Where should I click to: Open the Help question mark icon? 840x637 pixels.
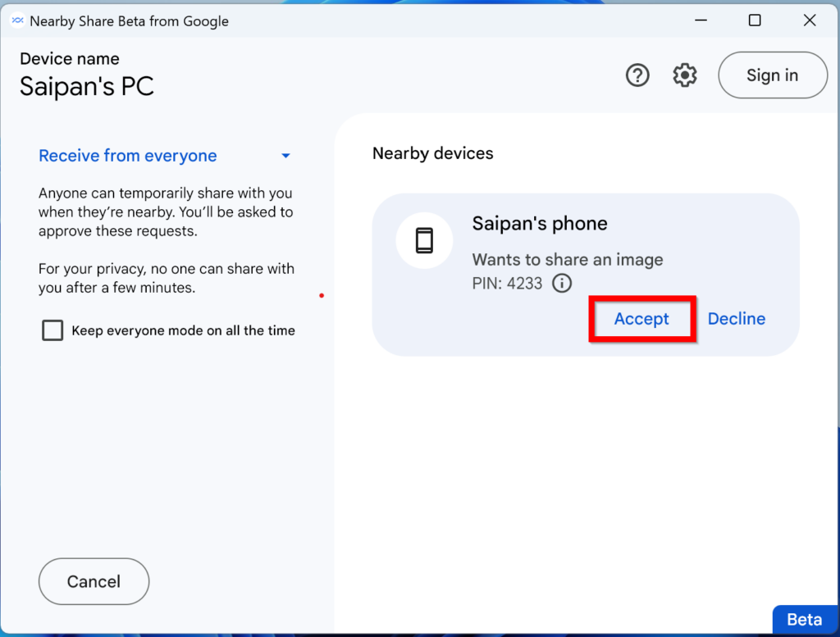pos(637,75)
